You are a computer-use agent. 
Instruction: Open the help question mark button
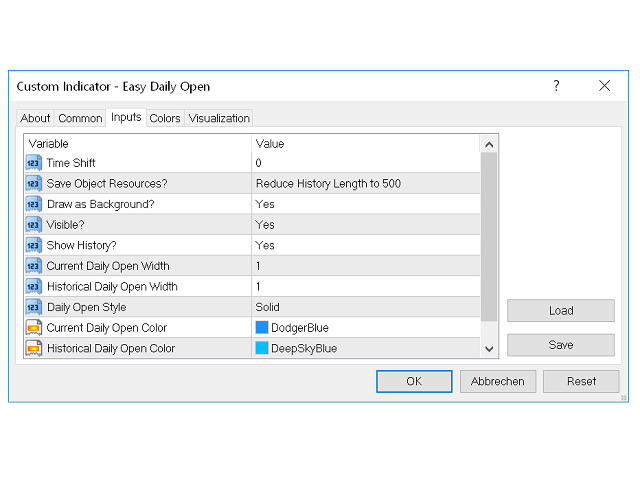coord(557,86)
